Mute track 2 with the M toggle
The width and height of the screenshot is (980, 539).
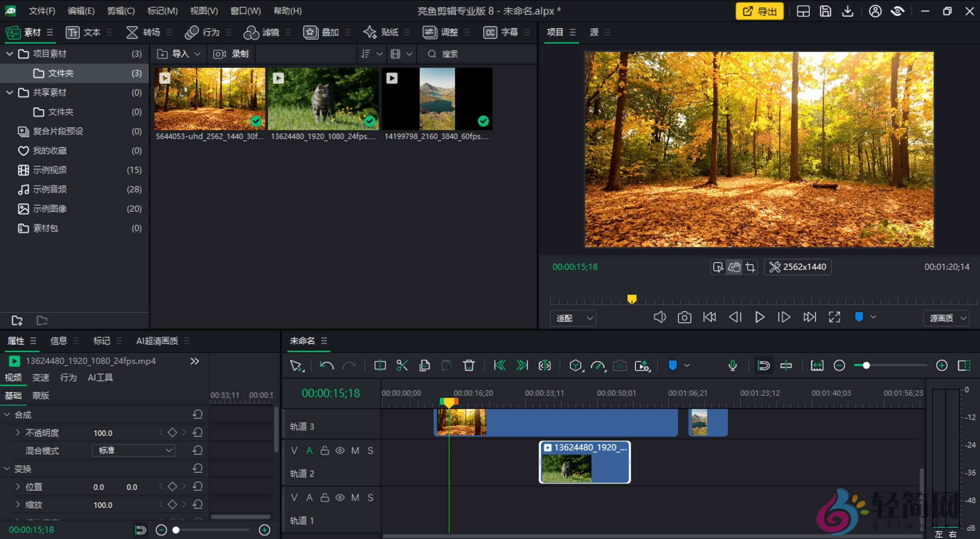(x=355, y=450)
